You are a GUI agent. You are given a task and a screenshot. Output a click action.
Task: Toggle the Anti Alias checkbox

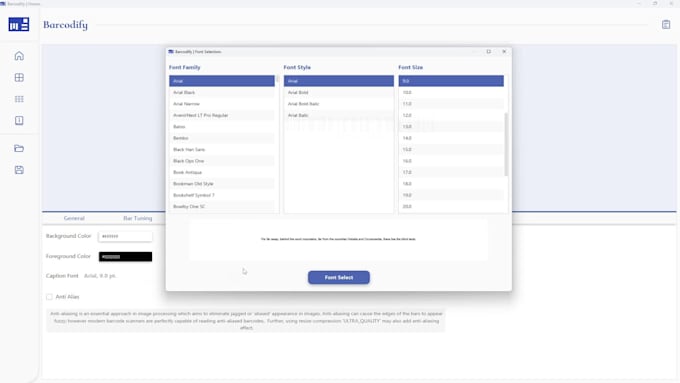[49, 297]
